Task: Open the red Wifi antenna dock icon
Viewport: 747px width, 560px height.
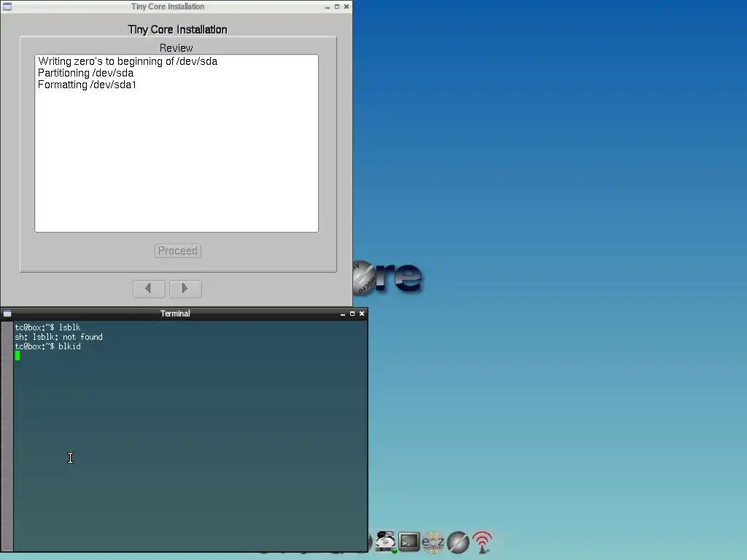Action: coord(482,542)
